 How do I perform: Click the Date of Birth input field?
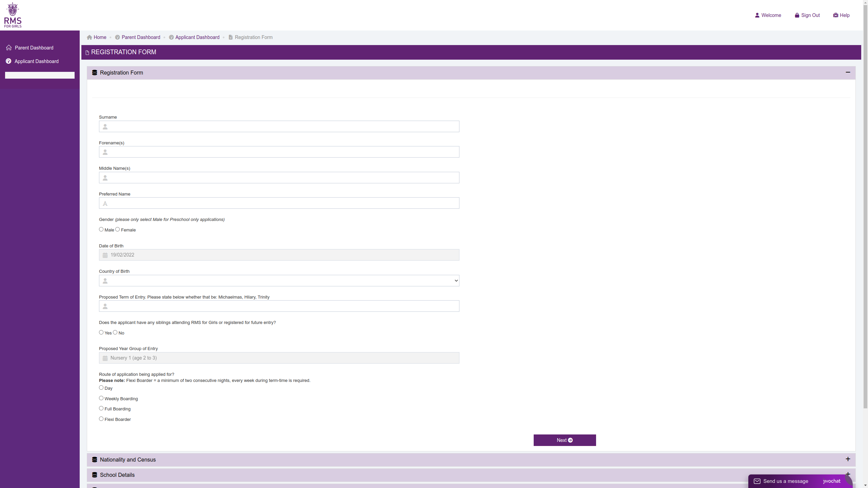point(279,255)
